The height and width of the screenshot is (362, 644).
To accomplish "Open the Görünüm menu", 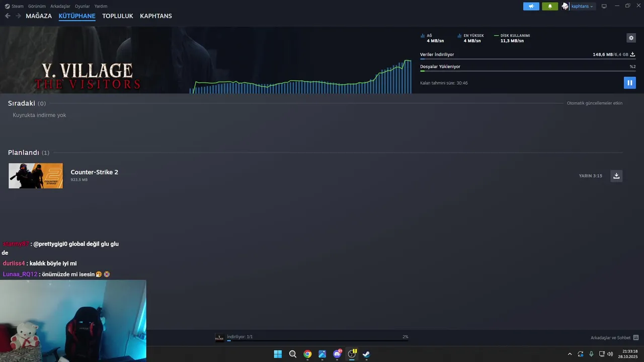I will click(37, 6).
